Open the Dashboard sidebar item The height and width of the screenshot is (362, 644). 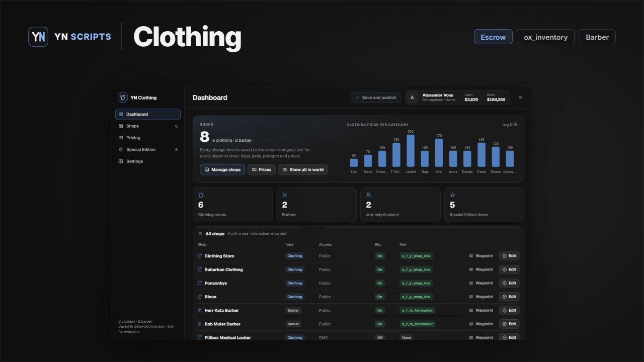tap(148, 114)
